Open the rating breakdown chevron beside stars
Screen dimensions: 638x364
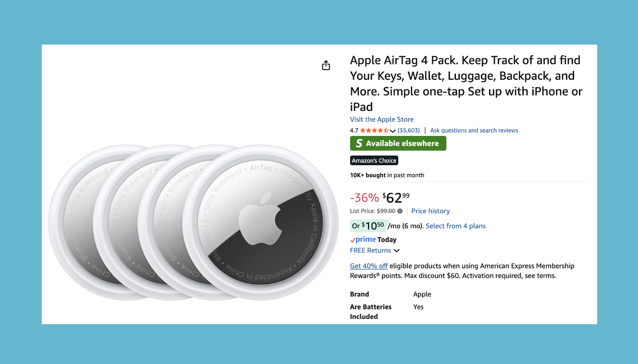[393, 131]
